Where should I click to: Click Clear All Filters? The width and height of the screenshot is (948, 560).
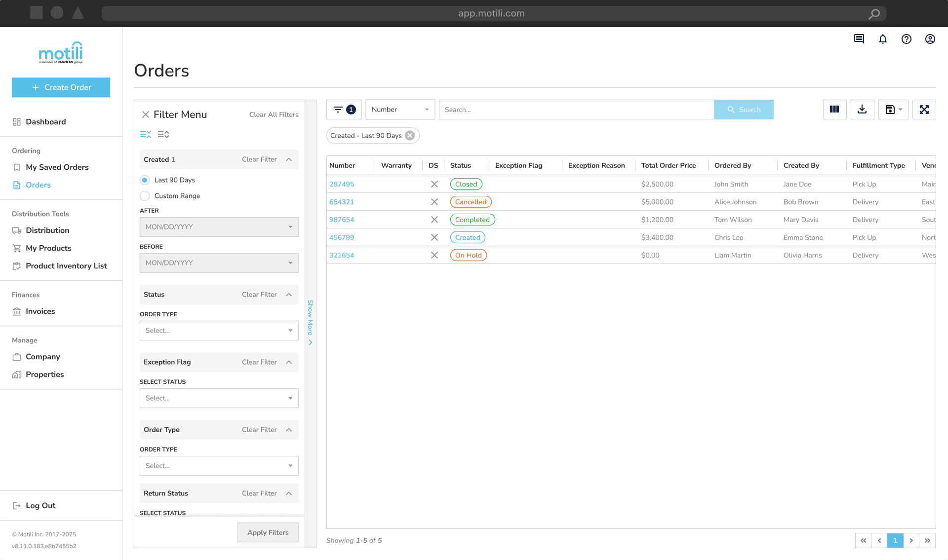pos(274,114)
